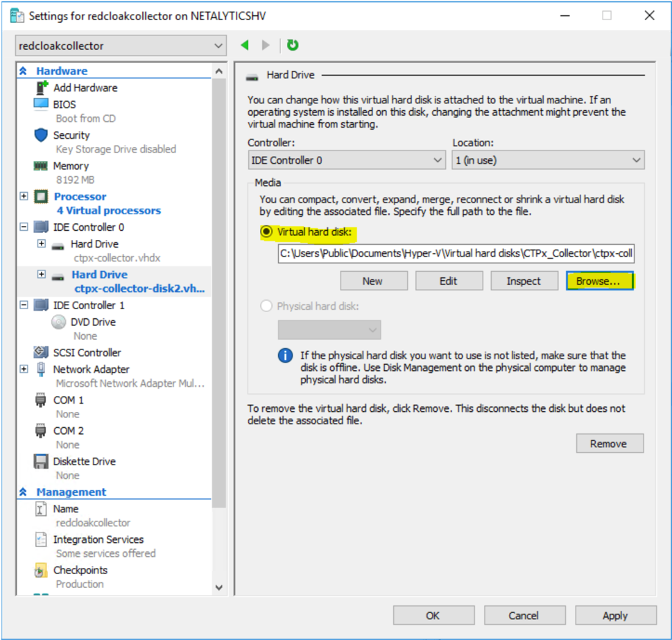Click the green back navigation arrow
This screenshot has width=672, height=640.
point(245,45)
